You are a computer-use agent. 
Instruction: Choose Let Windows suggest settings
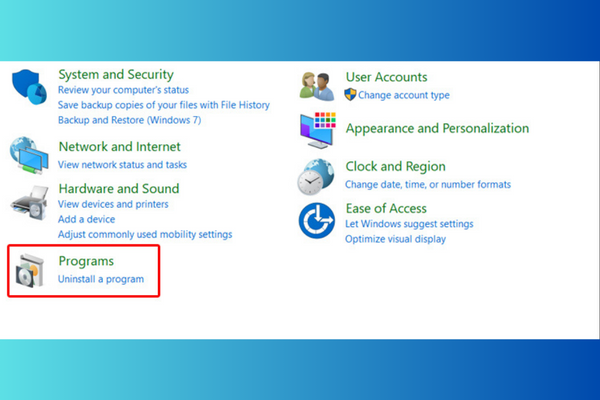click(x=409, y=224)
